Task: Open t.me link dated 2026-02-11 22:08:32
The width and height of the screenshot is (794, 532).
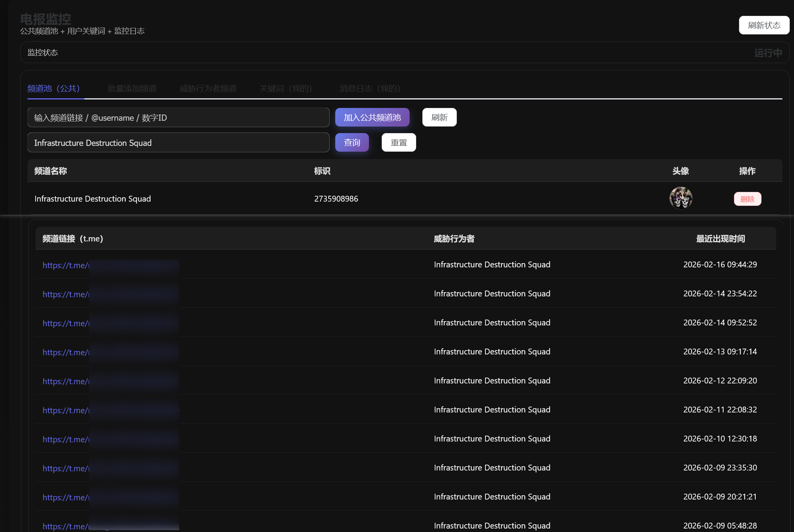Action: coord(65,411)
